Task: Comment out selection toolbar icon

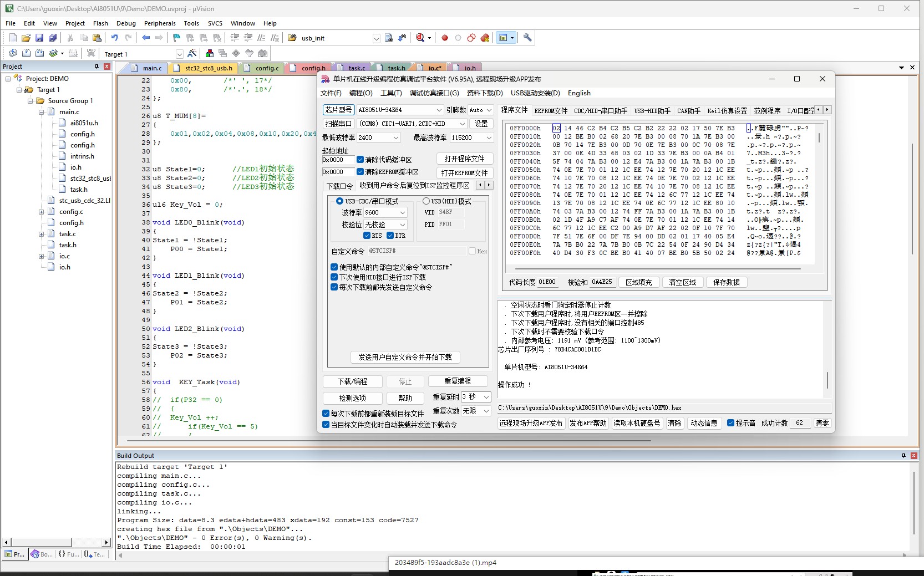Action: coord(261,38)
